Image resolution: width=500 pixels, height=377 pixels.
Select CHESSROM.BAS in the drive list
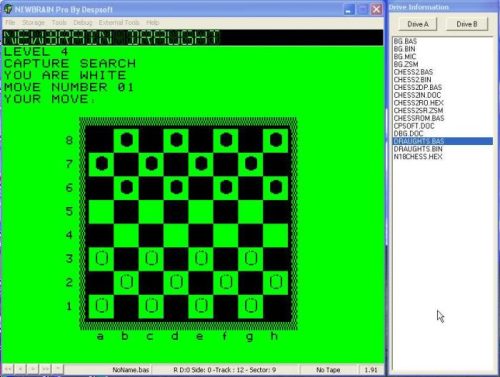419,118
